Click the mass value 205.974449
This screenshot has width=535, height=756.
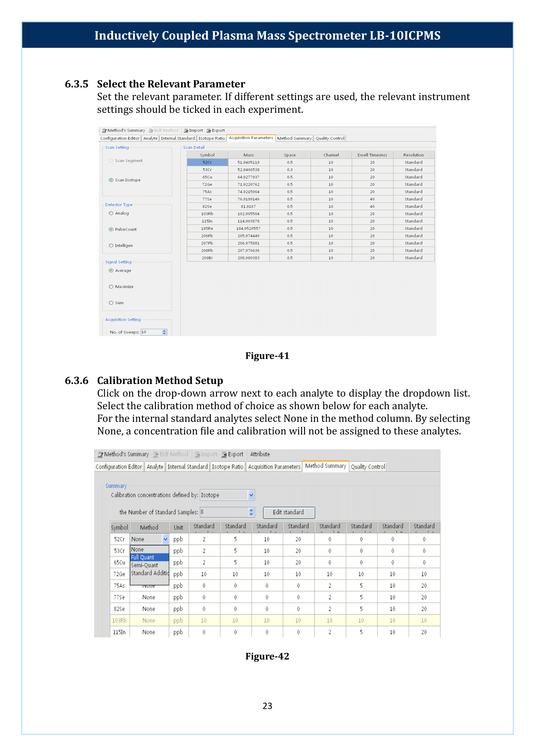249,236
